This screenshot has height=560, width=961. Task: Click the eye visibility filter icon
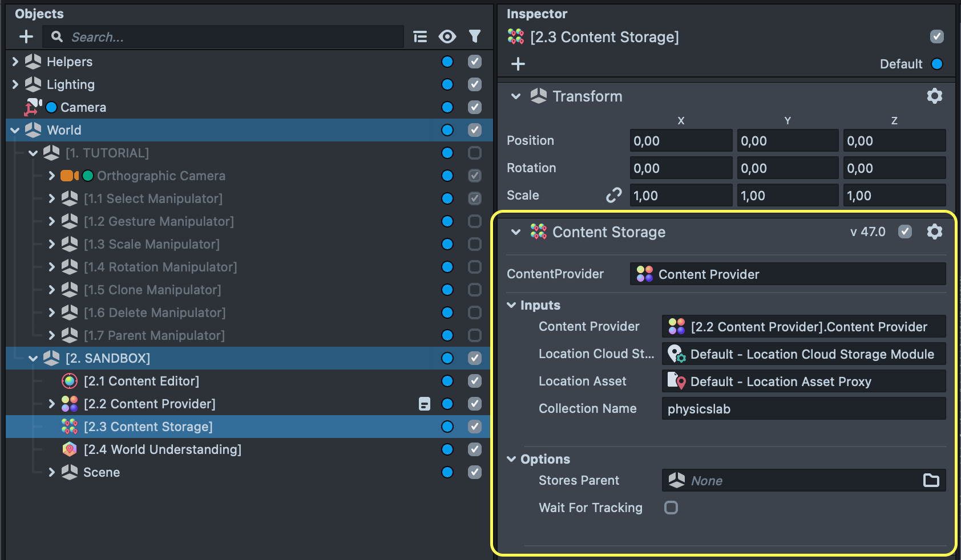(x=447, y=37)
